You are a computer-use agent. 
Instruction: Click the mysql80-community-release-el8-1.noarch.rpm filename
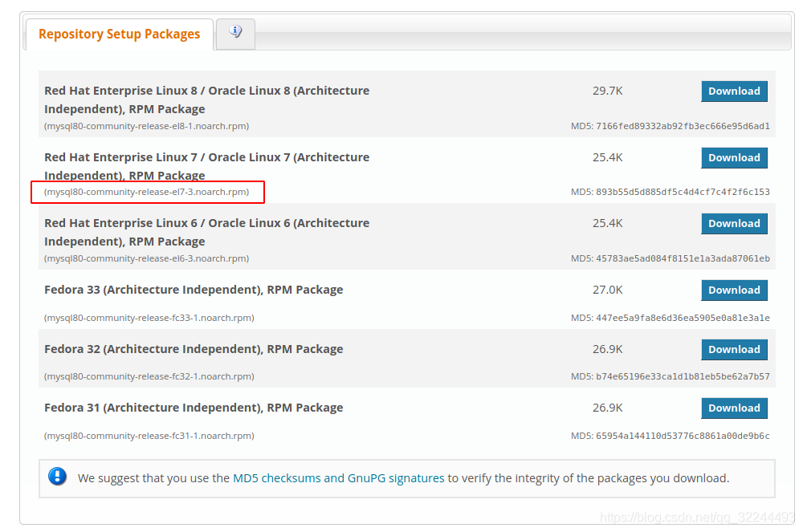tap(146, 126)
